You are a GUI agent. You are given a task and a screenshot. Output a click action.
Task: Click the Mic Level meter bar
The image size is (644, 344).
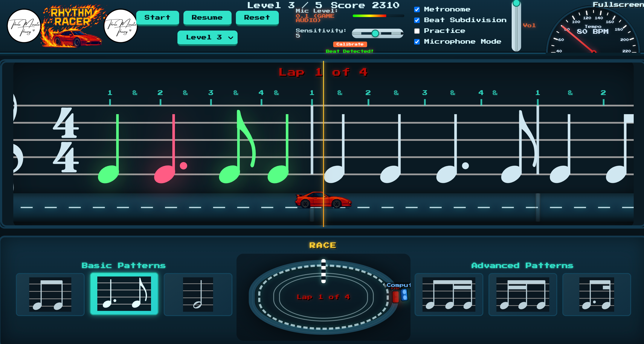click(378, 16)
